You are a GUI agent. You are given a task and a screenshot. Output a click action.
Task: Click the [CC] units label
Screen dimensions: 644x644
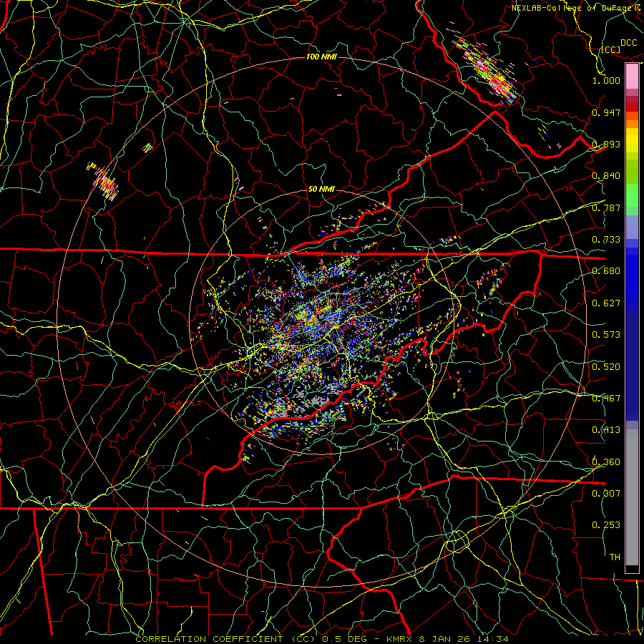(x=611, y=49)
